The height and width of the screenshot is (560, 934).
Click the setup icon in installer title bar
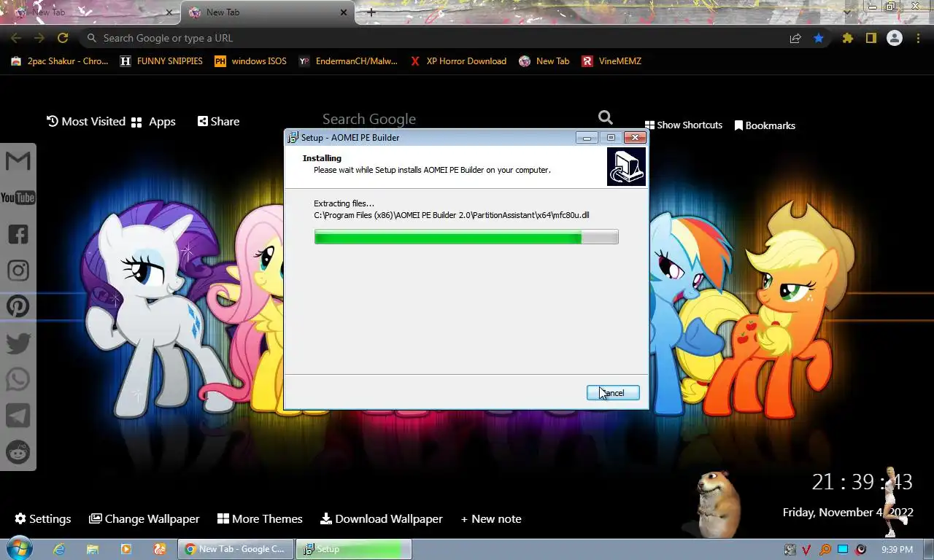click(293, 137)
